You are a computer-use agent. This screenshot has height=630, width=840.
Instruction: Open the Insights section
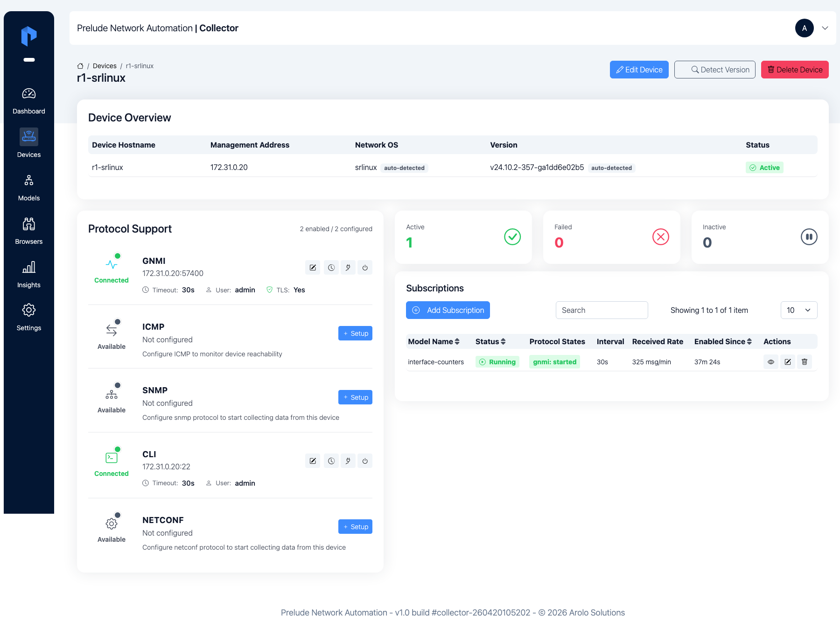29,275
